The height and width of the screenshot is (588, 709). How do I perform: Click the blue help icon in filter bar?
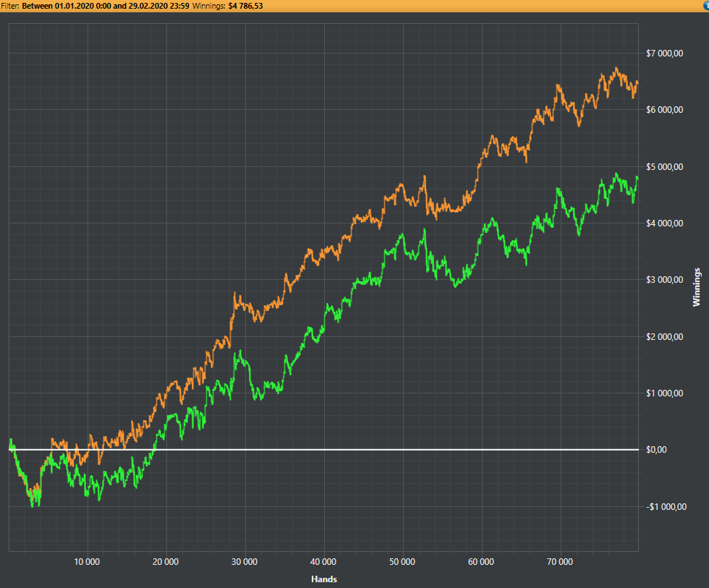(706, 5)
